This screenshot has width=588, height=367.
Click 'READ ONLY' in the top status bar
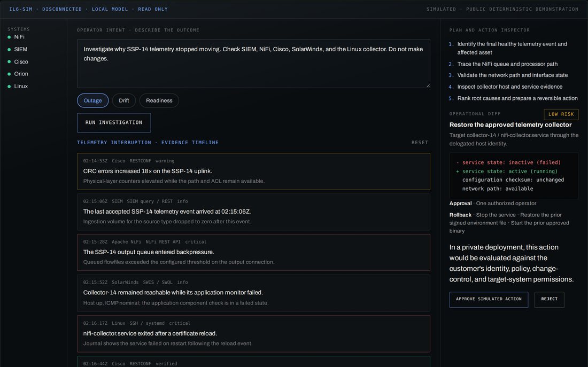pos(153,9)
